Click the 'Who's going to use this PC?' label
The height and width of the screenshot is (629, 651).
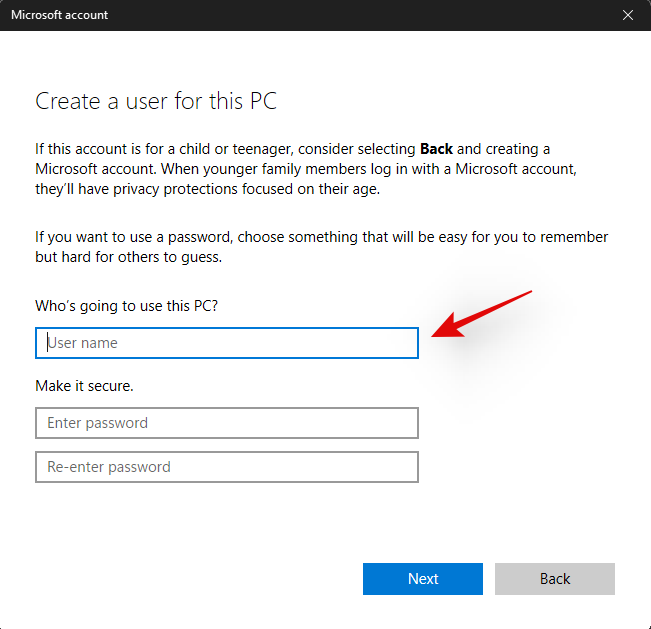(x=126, y=305)
